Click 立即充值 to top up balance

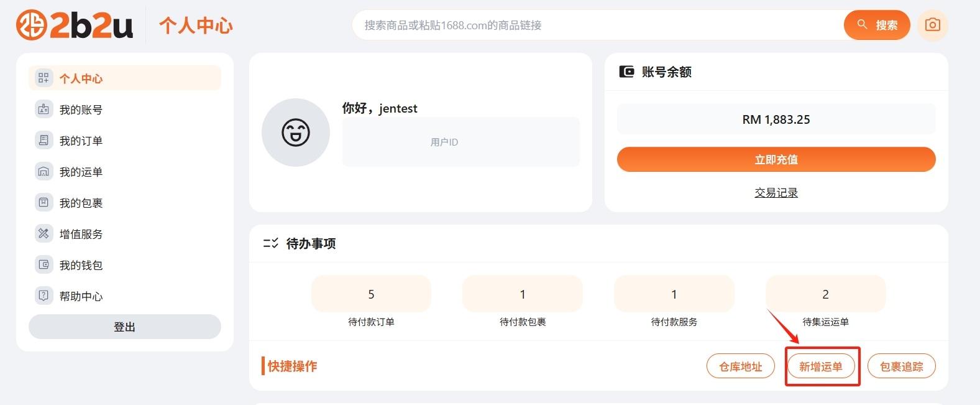(x=776, y=159)
